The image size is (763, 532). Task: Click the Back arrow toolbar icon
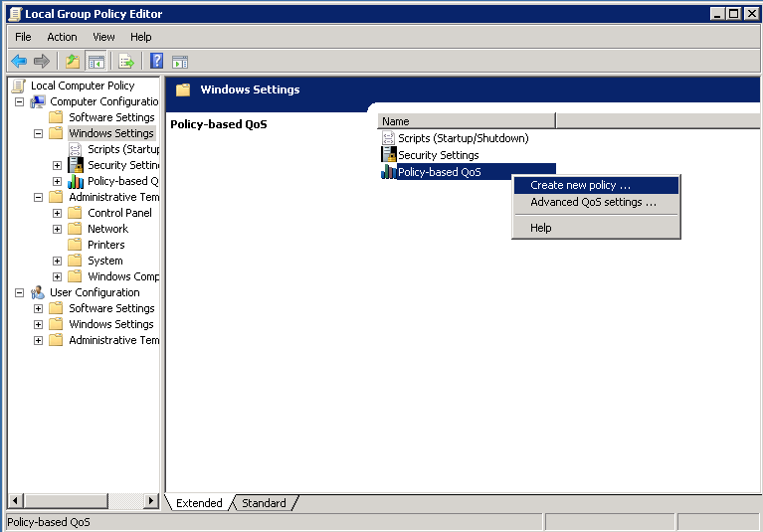point(19,62)
